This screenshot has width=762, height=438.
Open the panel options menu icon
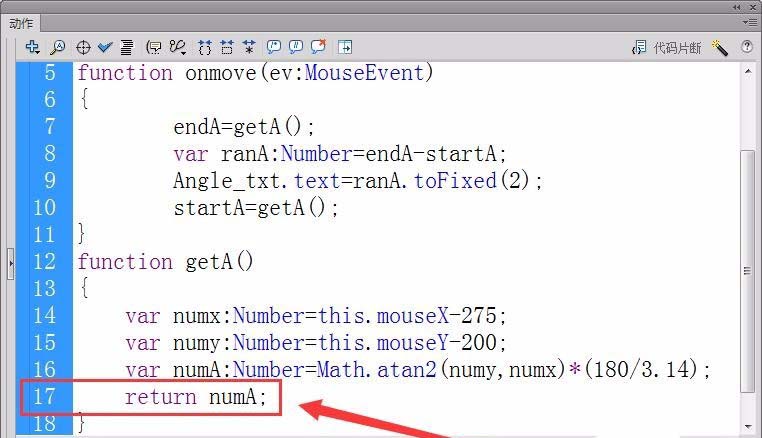tap(749, 22)
